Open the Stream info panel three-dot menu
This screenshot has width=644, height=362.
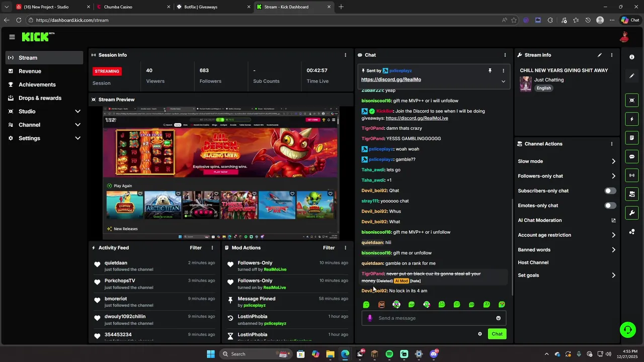pyautogui.click(x=612, y=55)
